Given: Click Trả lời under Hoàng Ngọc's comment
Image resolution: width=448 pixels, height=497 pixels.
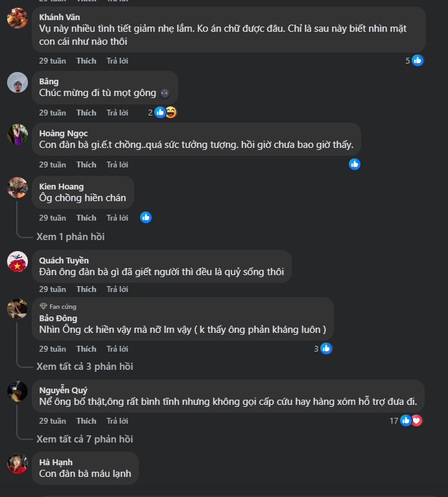Looking at the screenshot, I should pos(117,165).
